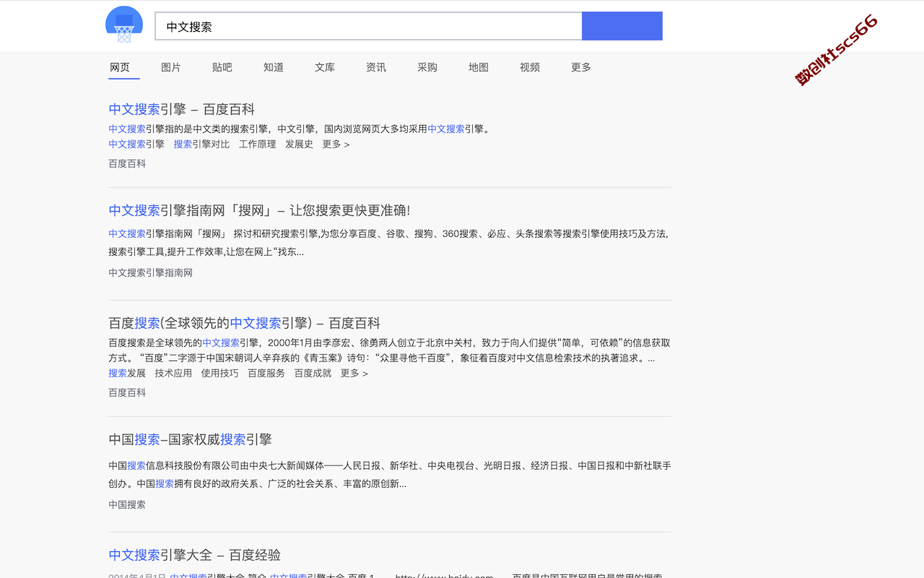Click snippet starting 中国搜索信息科技股份有限公司
The height and width of the screenshot is (578, 924).
pyautogui.click(x=390, y=475)
